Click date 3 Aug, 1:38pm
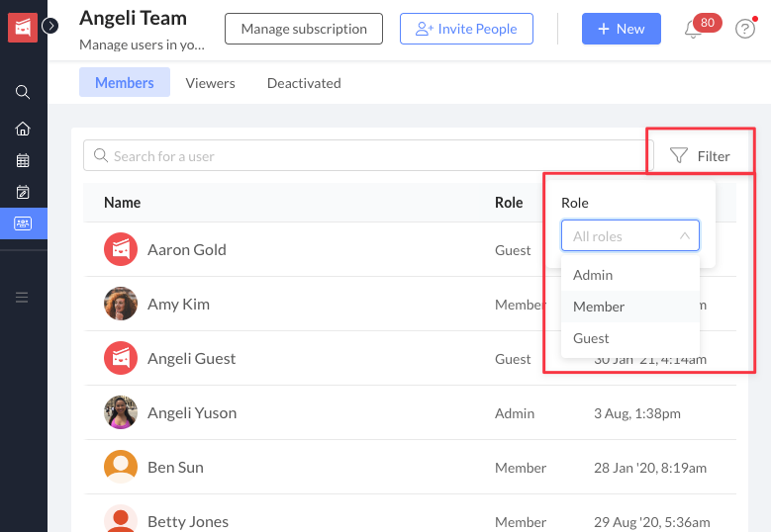The height and width of the screenshot is (532, 771). (x=637, y=413)
